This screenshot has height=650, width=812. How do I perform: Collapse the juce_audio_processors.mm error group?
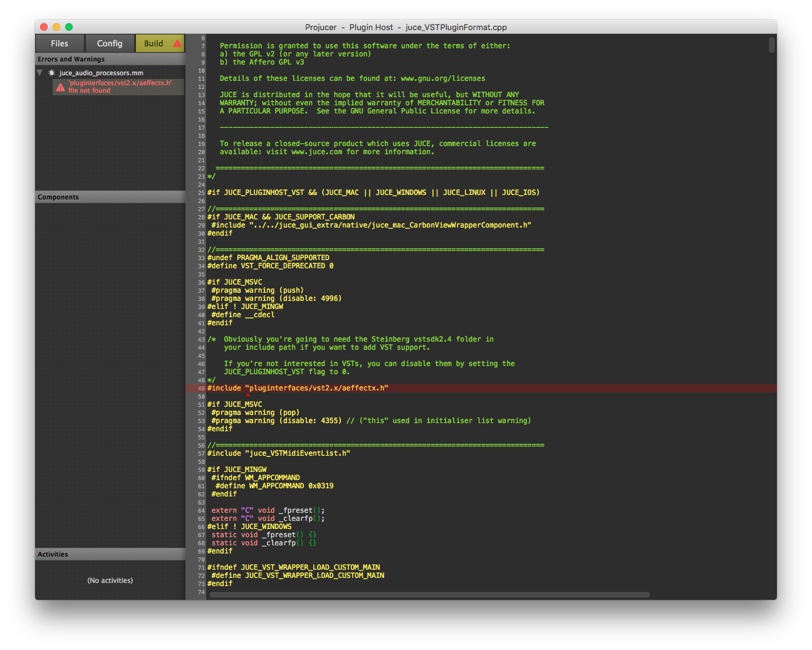coord(39,73)
